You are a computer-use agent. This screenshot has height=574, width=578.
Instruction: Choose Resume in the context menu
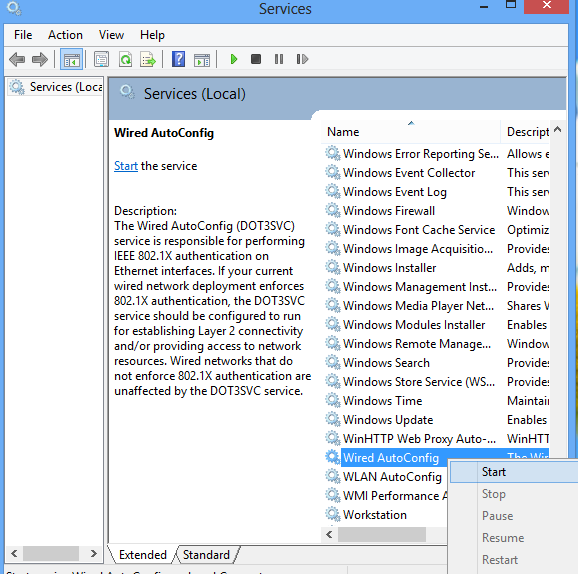point(514,538)
